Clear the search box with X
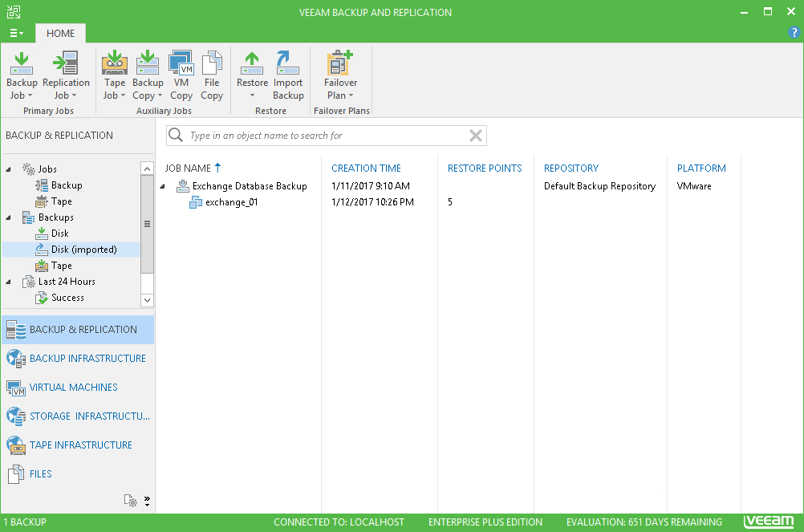This screenshot has height=532, width=804. click(476, 136)
